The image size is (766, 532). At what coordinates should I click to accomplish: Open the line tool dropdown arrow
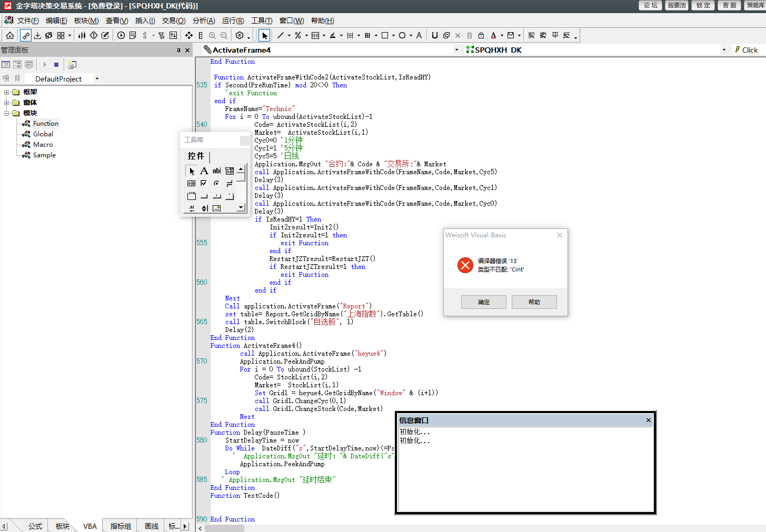coord(289,36)
